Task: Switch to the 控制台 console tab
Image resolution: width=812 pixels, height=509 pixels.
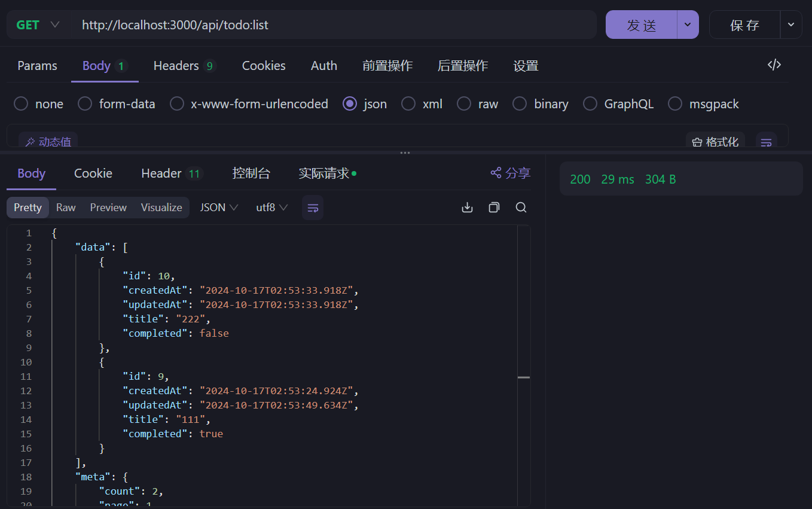Action: tap(251, 173)
